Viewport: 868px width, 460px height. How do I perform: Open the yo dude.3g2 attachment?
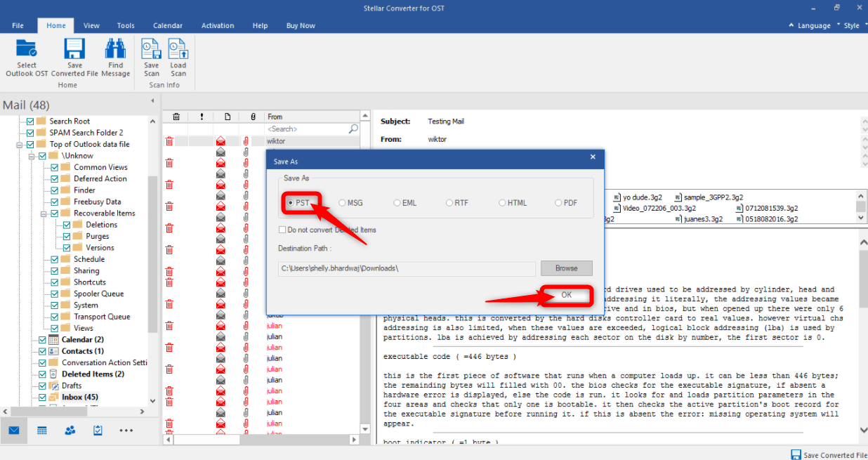click(639, 197)
